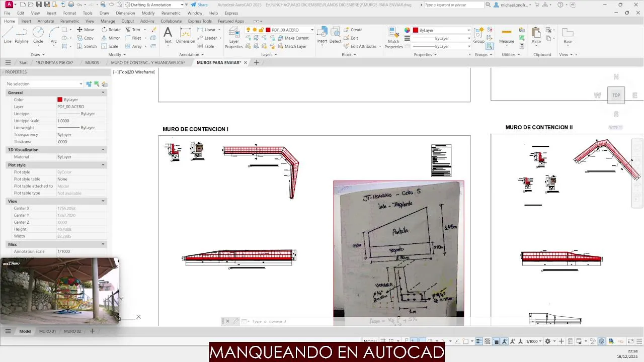The image size is (644, 362).
Task: Open Layer Properties manager
Action: (x=234, y=38)
